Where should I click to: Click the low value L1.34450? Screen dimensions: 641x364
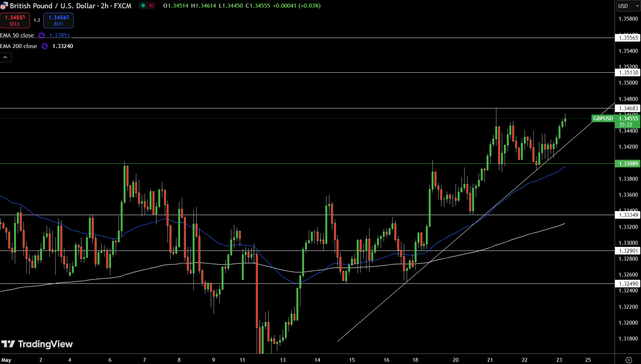pos(231,6)
